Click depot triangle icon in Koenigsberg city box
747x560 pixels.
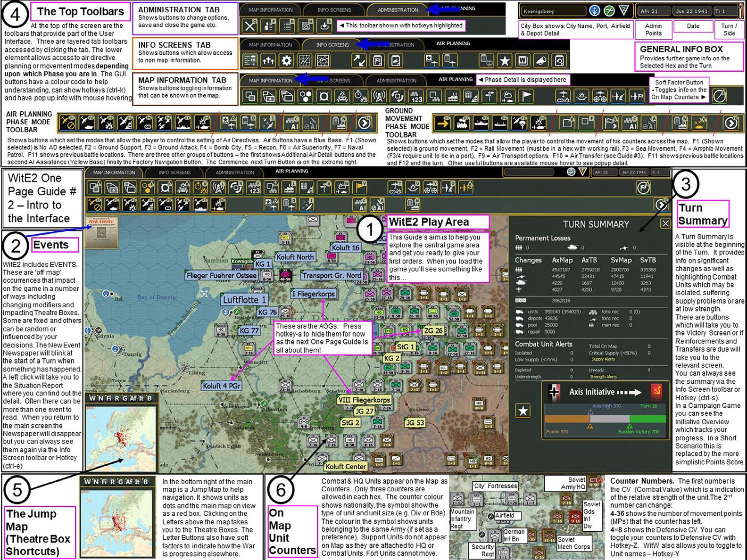623,11
